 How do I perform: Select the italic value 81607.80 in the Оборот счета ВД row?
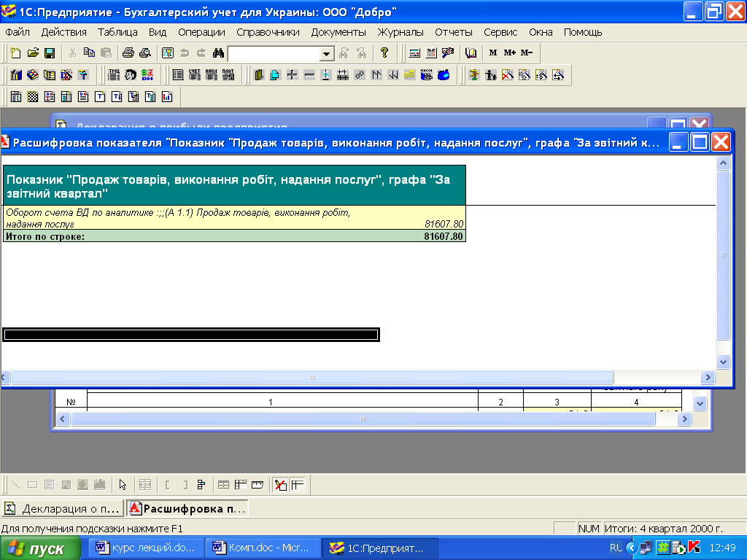(x=444, y=224)
